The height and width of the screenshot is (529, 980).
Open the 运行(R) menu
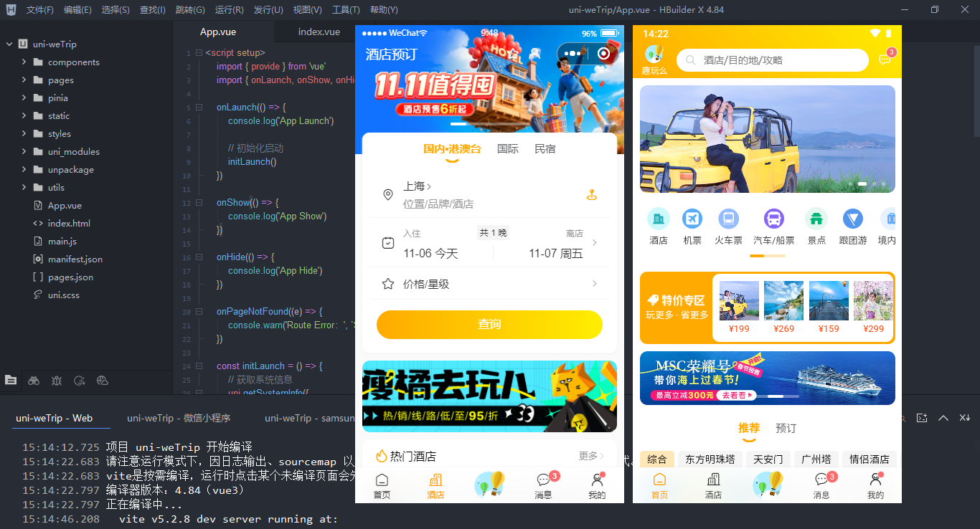pos(228,10)
